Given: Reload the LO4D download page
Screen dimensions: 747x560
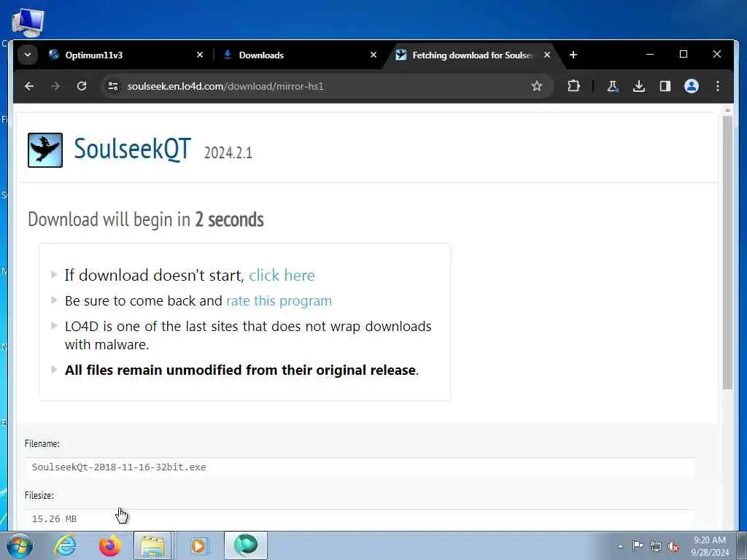Looking at the screenshot, I should coord(82,86).
